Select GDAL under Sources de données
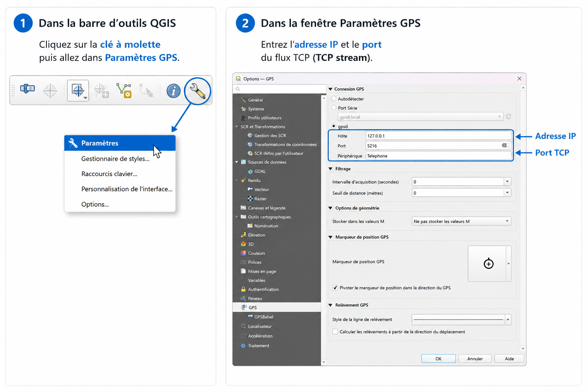588x392 pixels. point(260,171)
